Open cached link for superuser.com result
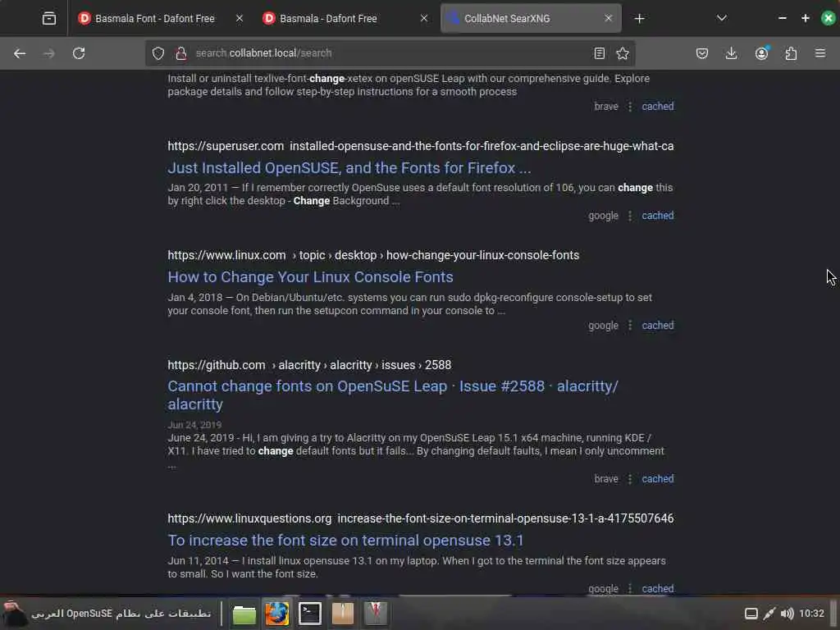The image size is (840, 630). [657, 216]
